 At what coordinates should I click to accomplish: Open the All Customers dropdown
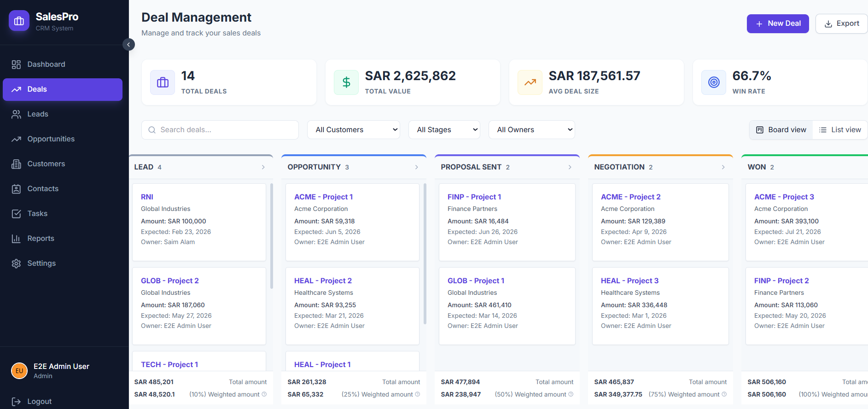click(x=354, y=130)
